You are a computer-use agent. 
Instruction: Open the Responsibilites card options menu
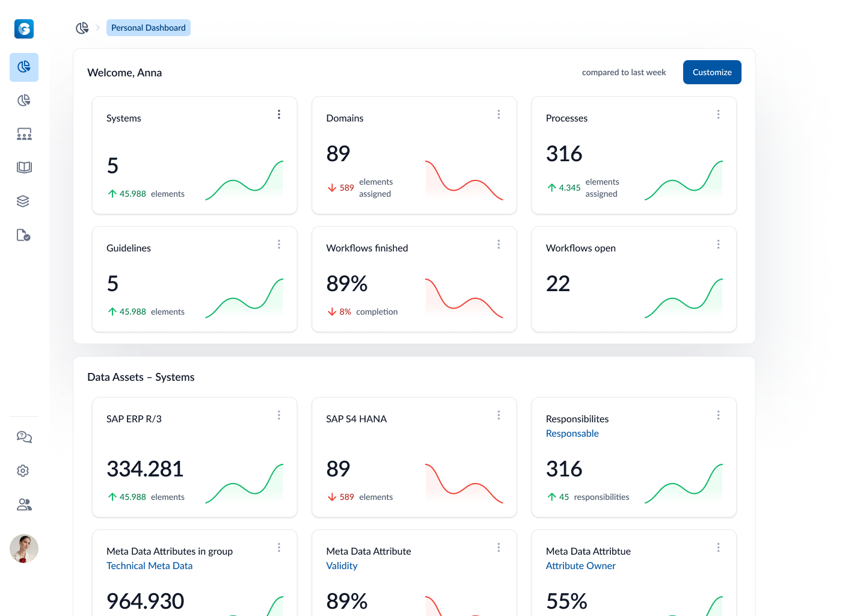[718, 415]
